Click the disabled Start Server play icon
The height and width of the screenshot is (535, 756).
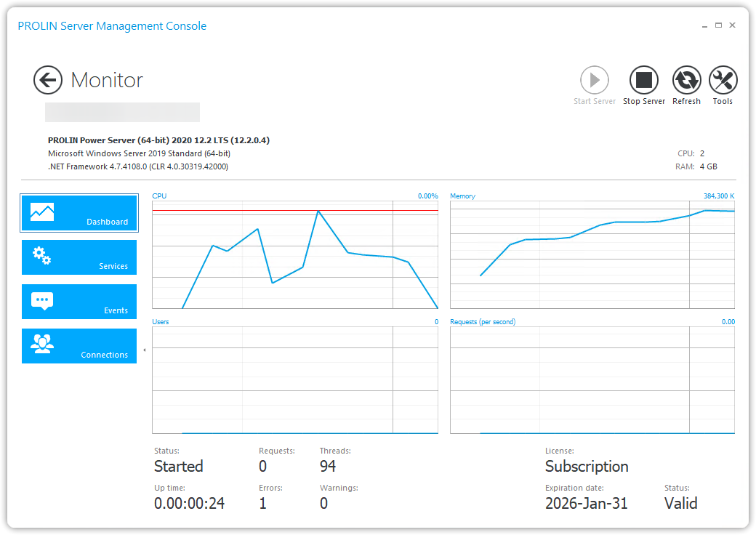(594, 80)
